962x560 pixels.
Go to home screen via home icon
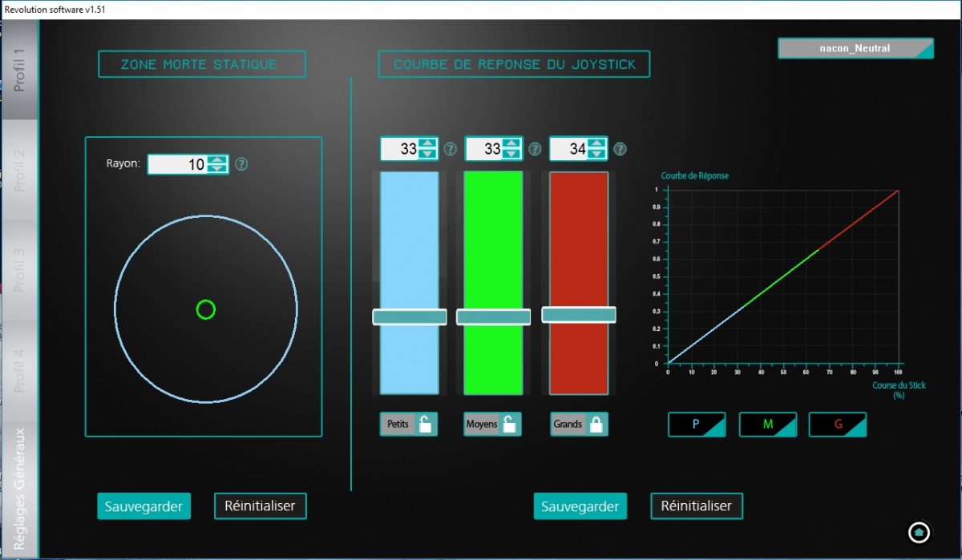coord(919,531)
